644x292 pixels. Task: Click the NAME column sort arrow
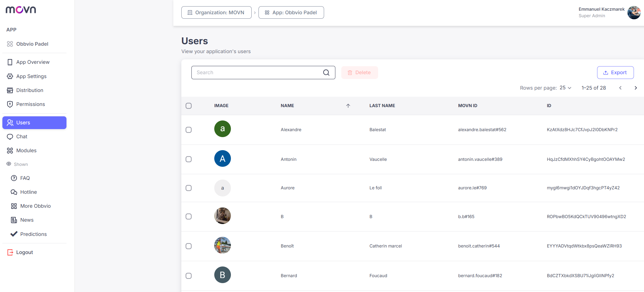[348, 106]
